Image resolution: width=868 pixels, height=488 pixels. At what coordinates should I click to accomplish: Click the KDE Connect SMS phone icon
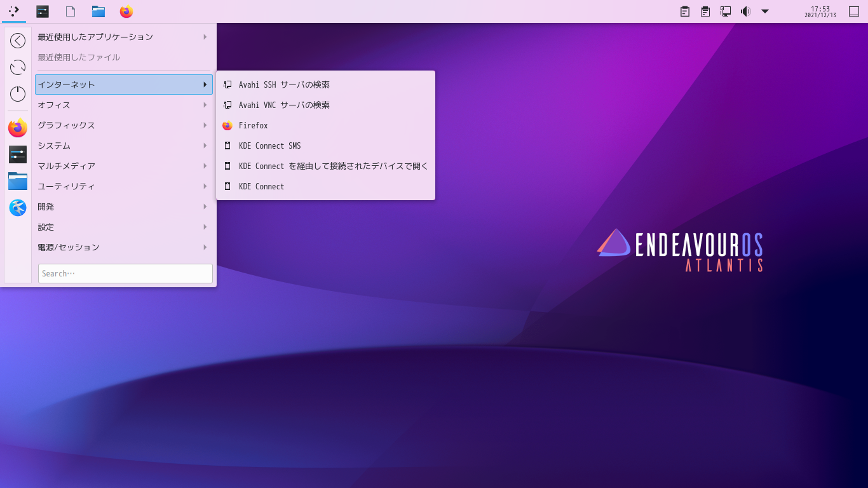(227, 146)
